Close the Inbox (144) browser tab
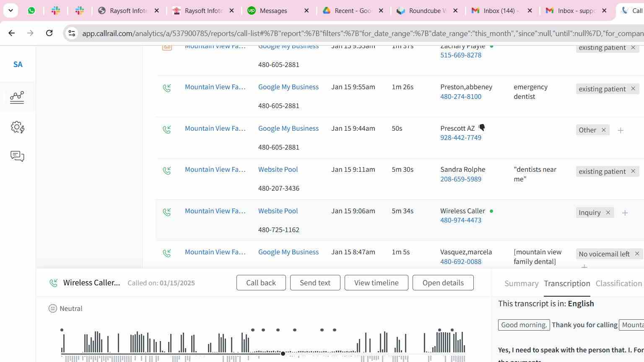 tap(530, 10)
